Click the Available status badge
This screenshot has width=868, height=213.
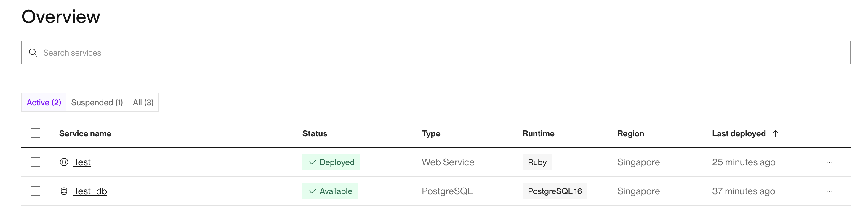(330, 191)
